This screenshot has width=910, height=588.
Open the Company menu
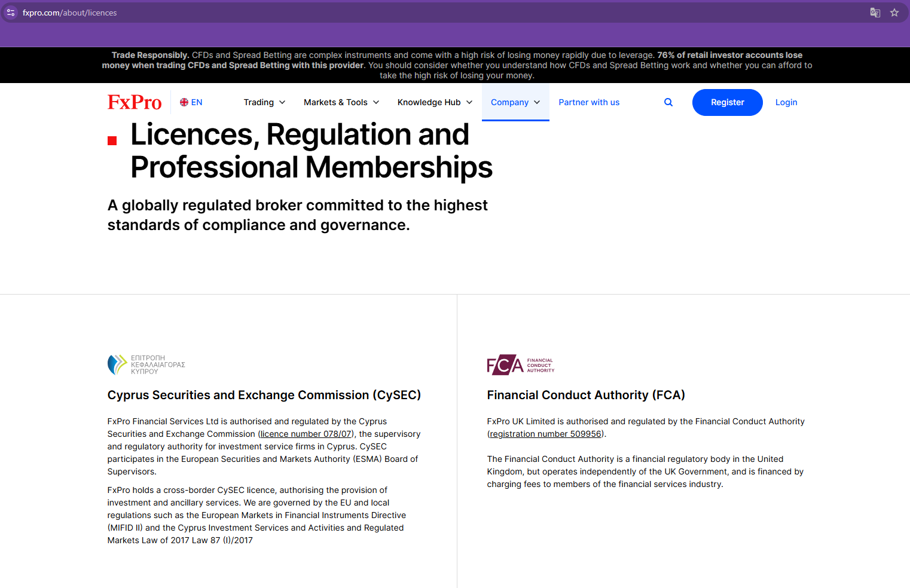coord(515,102)
